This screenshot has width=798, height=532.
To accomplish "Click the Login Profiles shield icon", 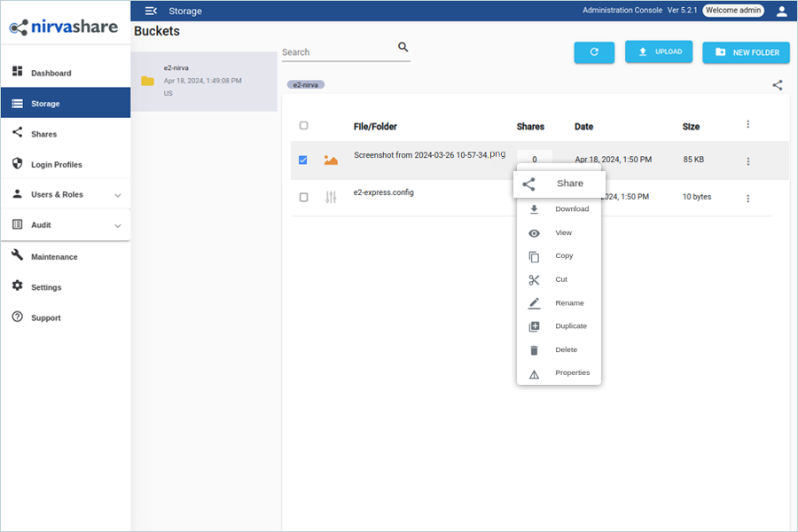I will point(18,163).
